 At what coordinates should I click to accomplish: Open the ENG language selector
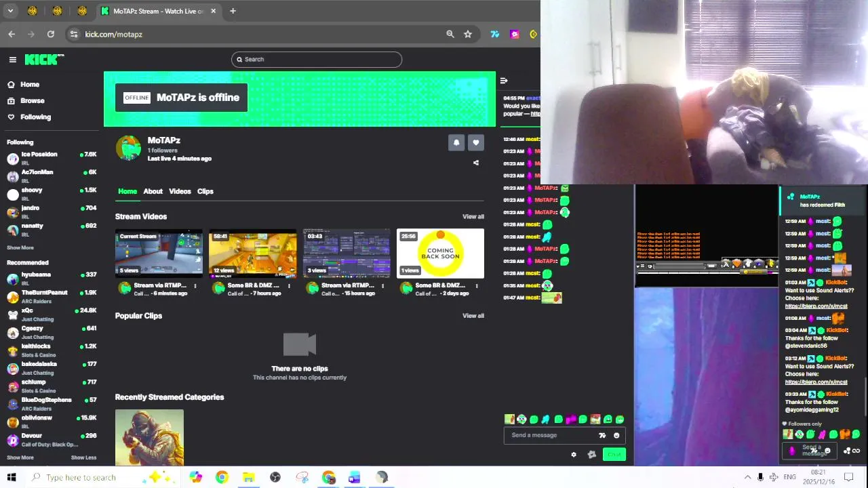click(789, 477)
